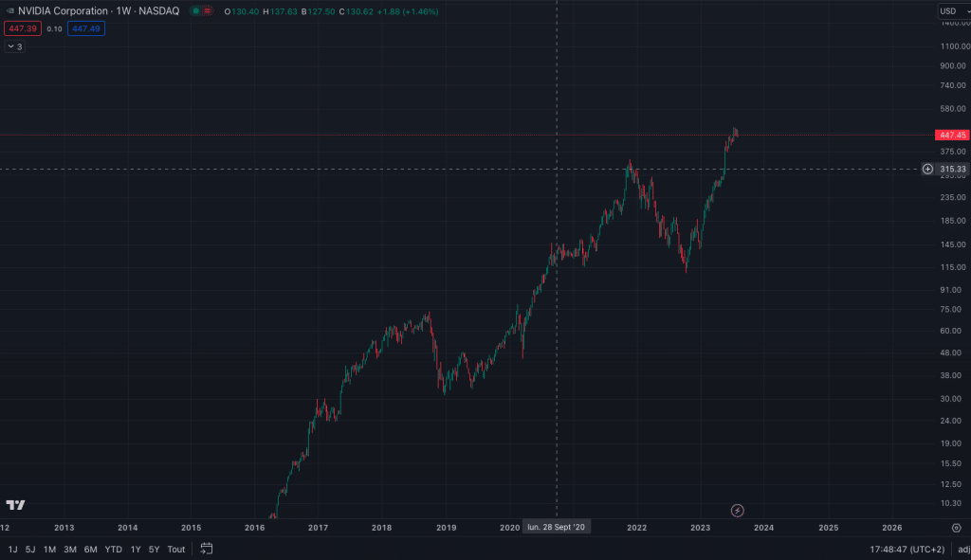The width and height of the screenshot is (971, 560).
Task: Select the 5Y time range
Action: [x=155, y=549]
